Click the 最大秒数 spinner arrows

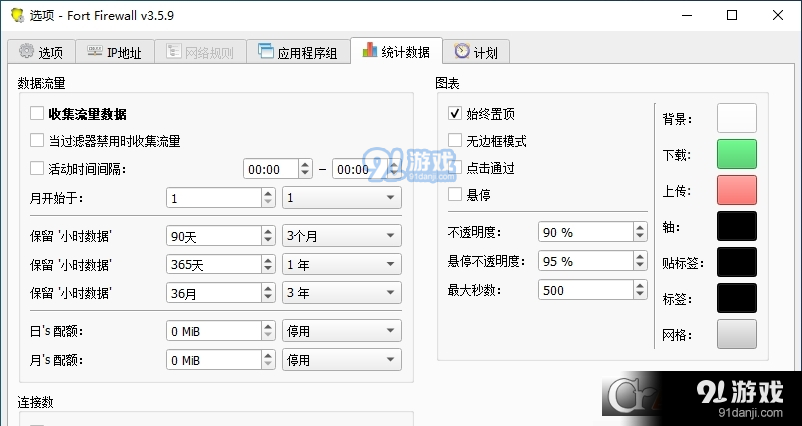pyautogui.click(x=640, y=289)
